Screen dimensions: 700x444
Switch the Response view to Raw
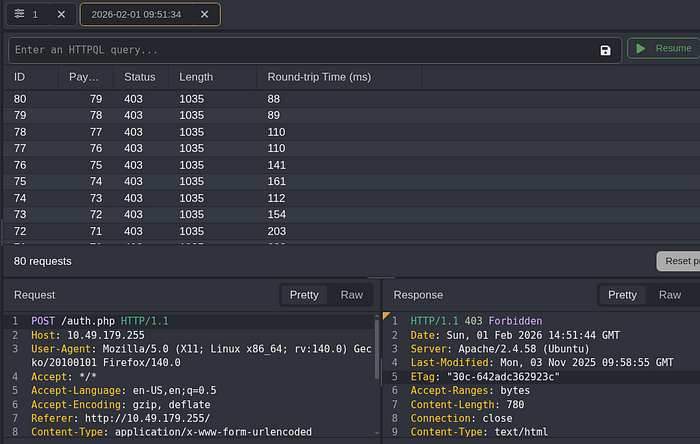point(670,295)
